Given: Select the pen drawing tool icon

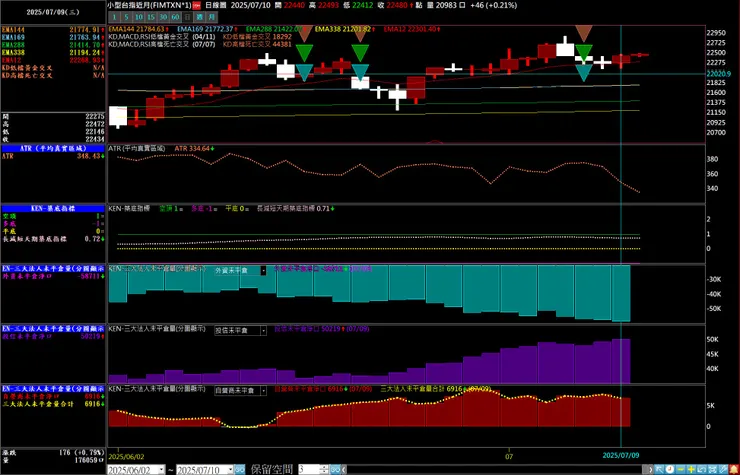Looking at the screenshot, I should tap(723, 469).
